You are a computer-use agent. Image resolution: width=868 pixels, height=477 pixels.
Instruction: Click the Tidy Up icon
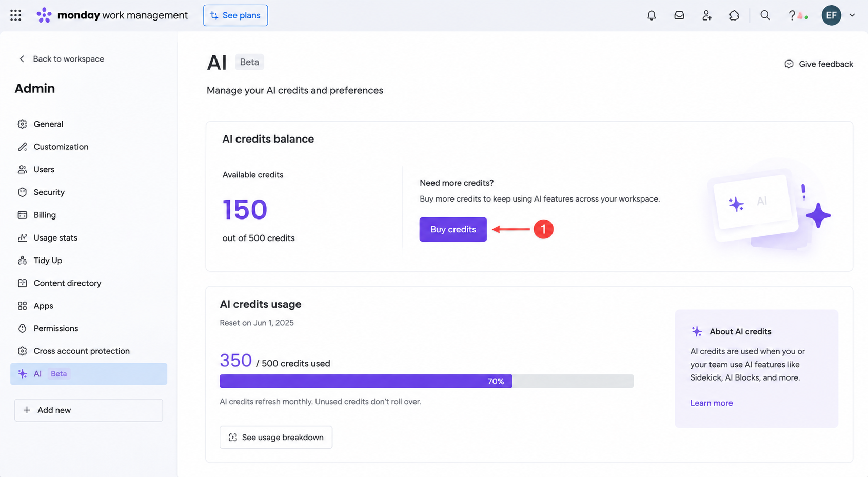[22, 261]
